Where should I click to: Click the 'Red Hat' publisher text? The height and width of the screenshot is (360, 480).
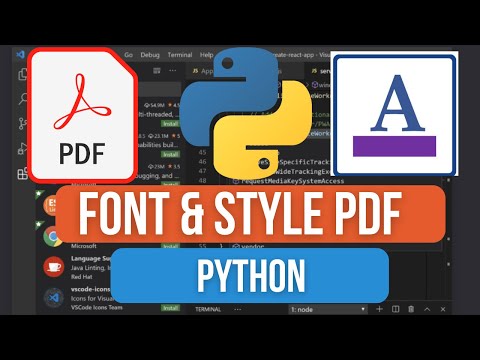coord(81,277)
